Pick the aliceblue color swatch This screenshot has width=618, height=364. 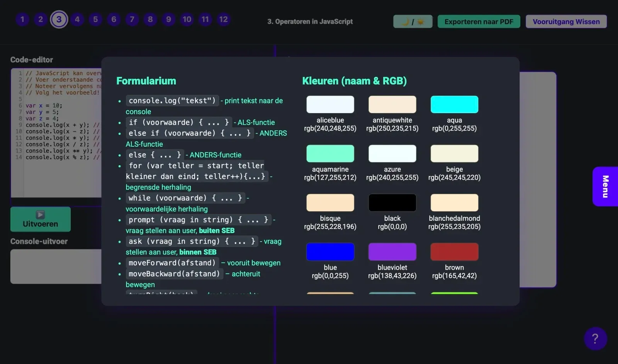coord(330,104)
